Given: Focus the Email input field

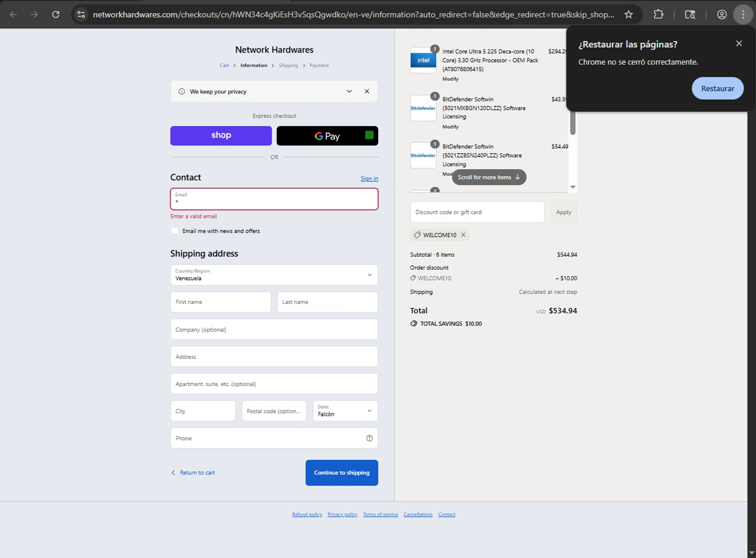Looking at the screenshot, I should pyautogui.click(x=274, y=199).
